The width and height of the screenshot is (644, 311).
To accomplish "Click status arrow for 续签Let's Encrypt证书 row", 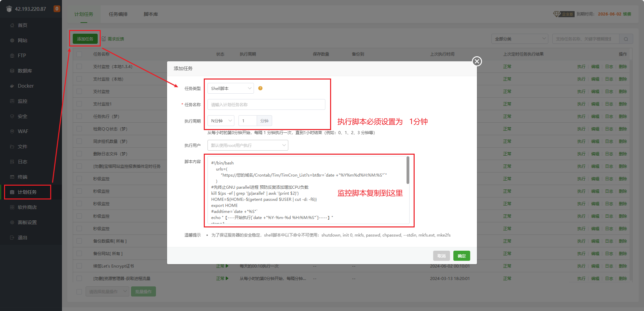I will [227, 266].
